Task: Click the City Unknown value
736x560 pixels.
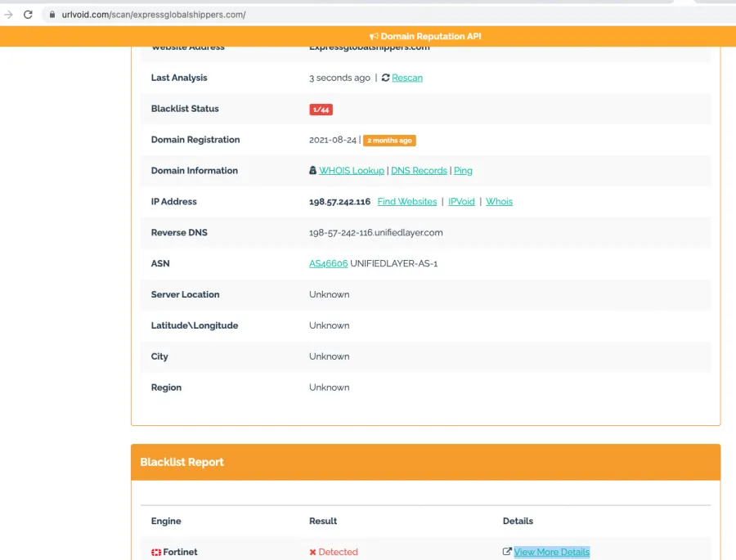Action: tap(330, 356)
